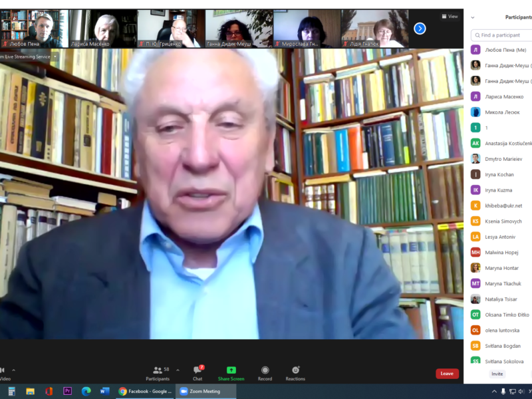
Task: Expand Participants options caret
Action: click(178, 370)
